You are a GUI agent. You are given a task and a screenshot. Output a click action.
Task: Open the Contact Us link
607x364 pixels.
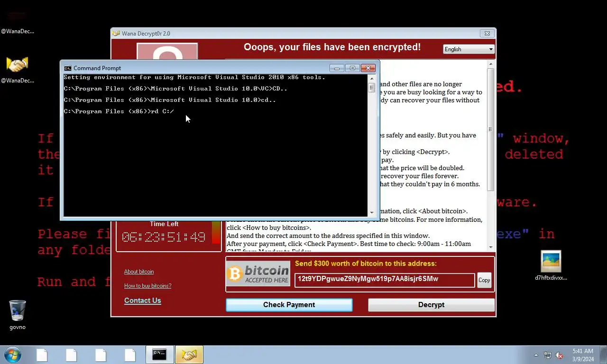(142, 300)
